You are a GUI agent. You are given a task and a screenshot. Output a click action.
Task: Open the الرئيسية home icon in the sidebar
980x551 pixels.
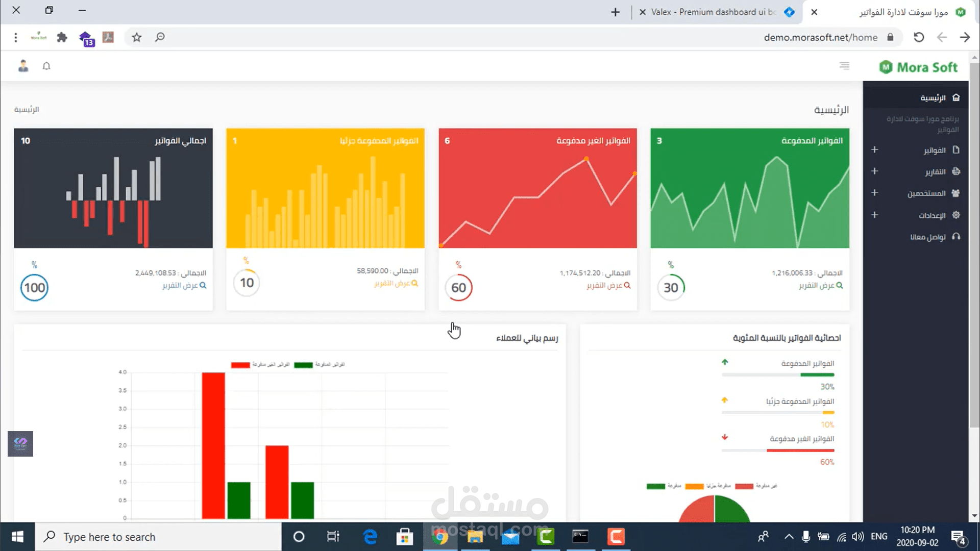pos(957,97)
